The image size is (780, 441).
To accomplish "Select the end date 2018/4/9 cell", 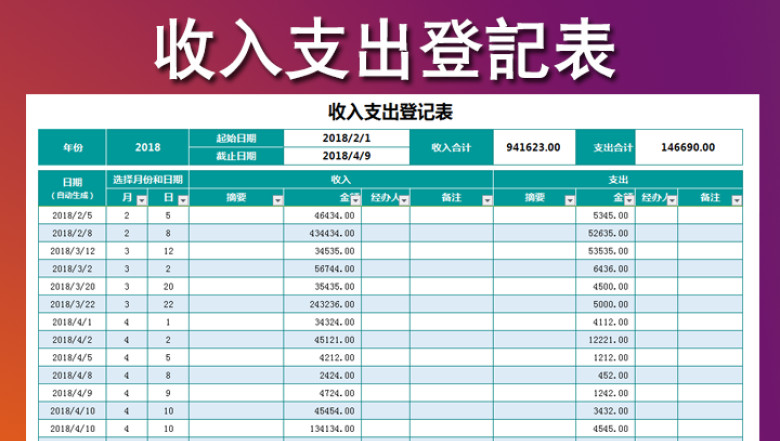I will pyautogui.click(x=347, y=156).
